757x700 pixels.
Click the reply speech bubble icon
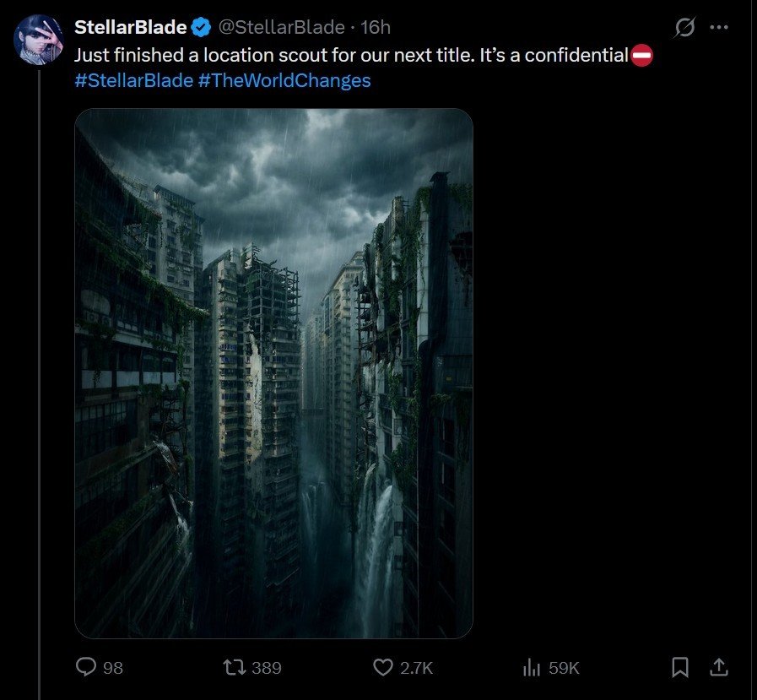pos(88,668)
